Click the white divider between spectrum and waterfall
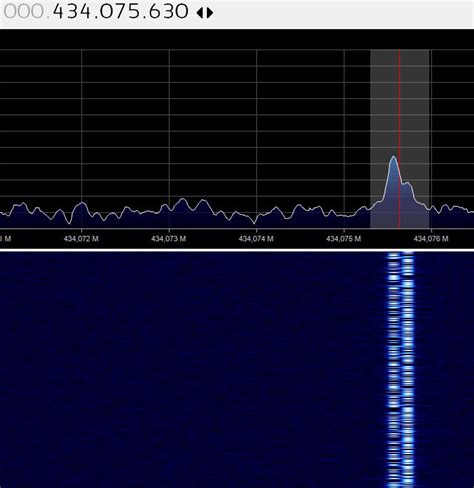 point(237,249)
